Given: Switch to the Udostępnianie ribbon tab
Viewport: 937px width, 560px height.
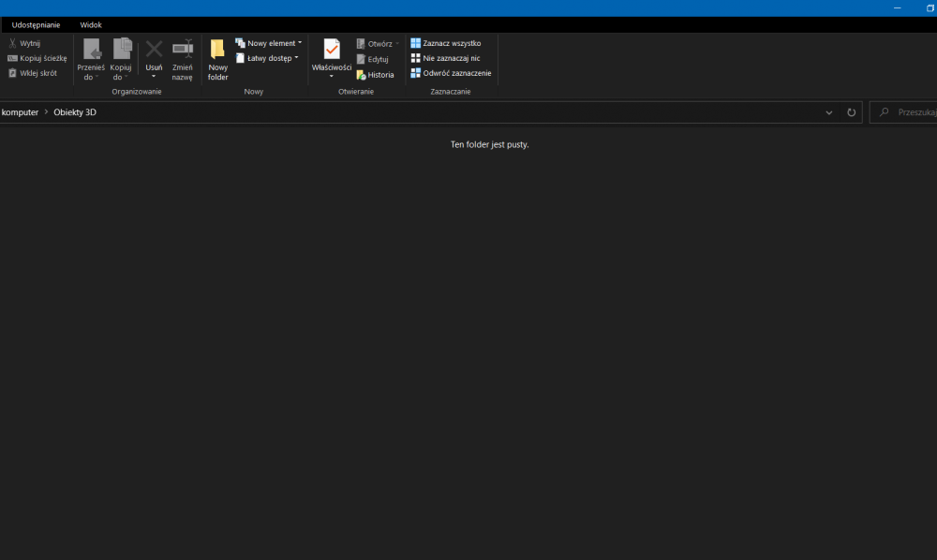Looking at the screenshot, I should 36,25.
